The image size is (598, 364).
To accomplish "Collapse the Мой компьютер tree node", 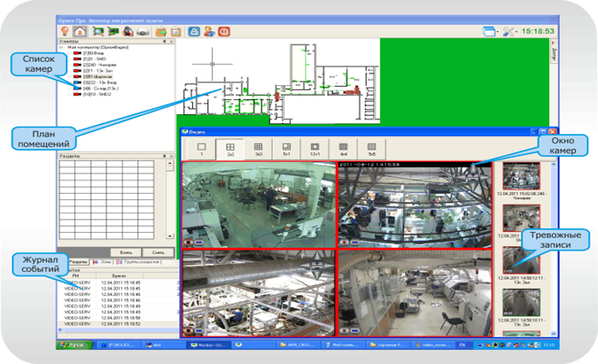I will coord(61,47).
